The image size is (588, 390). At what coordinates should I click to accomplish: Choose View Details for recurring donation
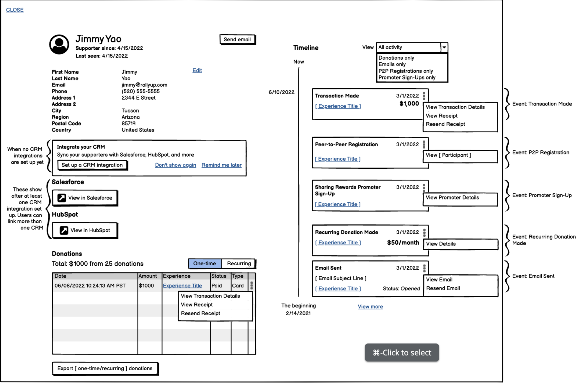(441, 244)
